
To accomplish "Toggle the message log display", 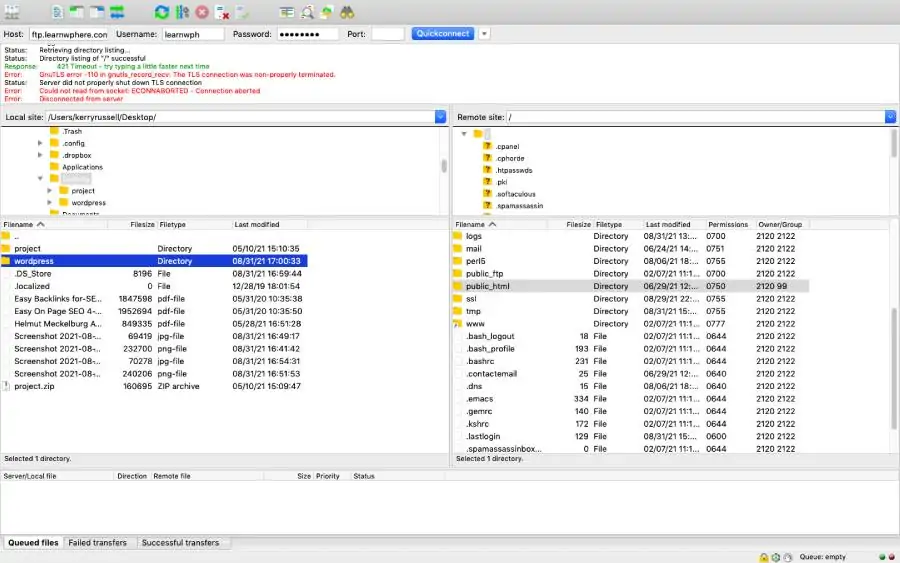I will coord(57,12).
